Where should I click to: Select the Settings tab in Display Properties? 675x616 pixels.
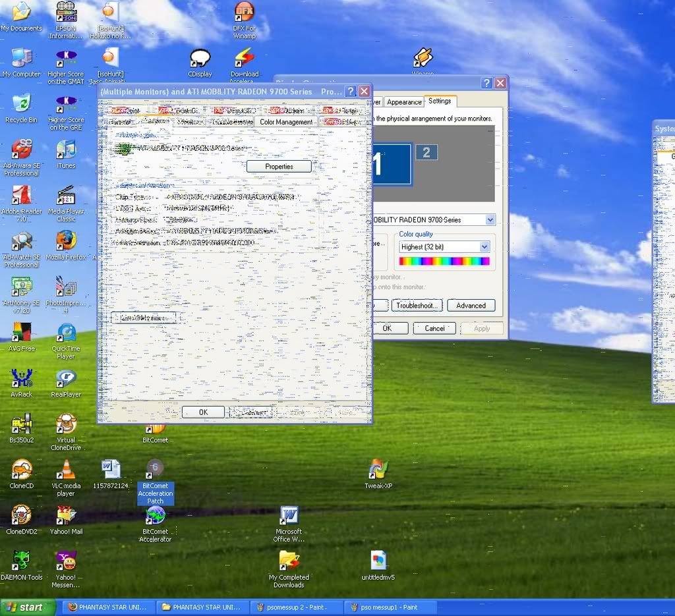tap(440, 101)
